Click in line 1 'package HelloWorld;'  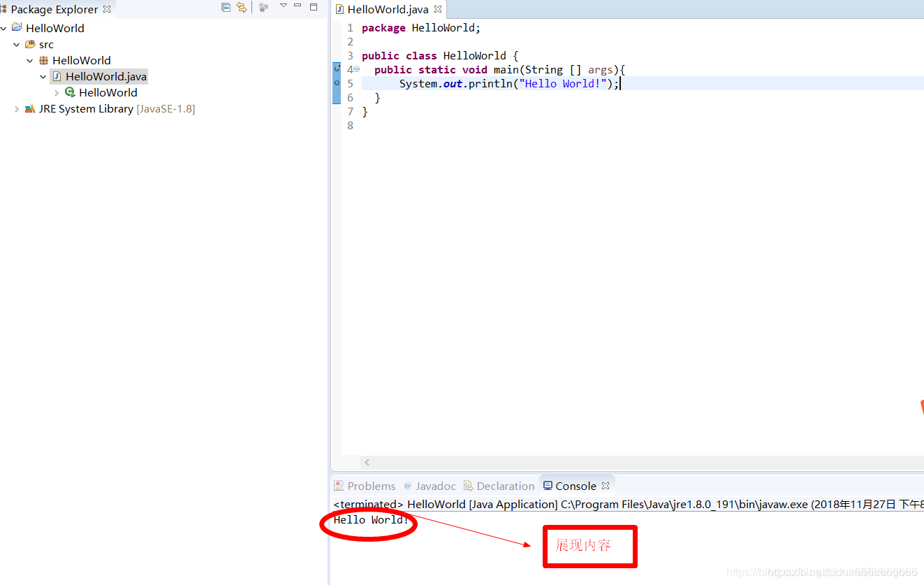click(x=421, y=28)
